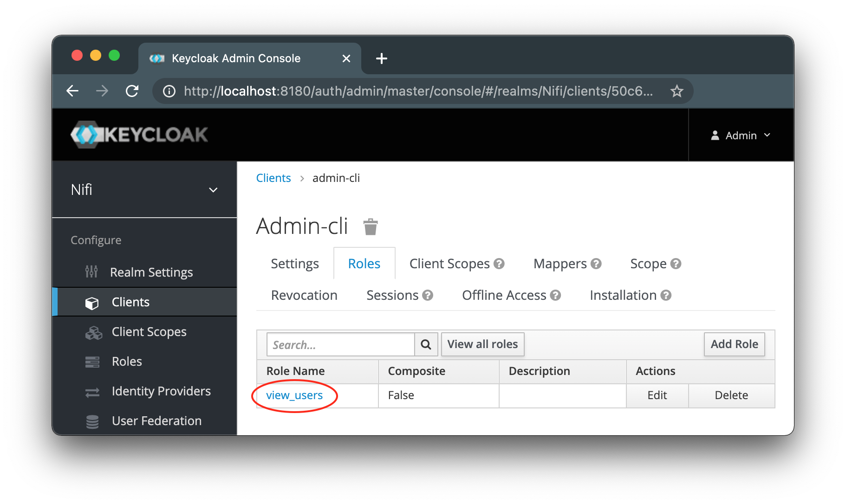The width and height of the screenshot is (846, 504).
Task: Switch to the Sessions tab
Action: [x=392, y=295]
